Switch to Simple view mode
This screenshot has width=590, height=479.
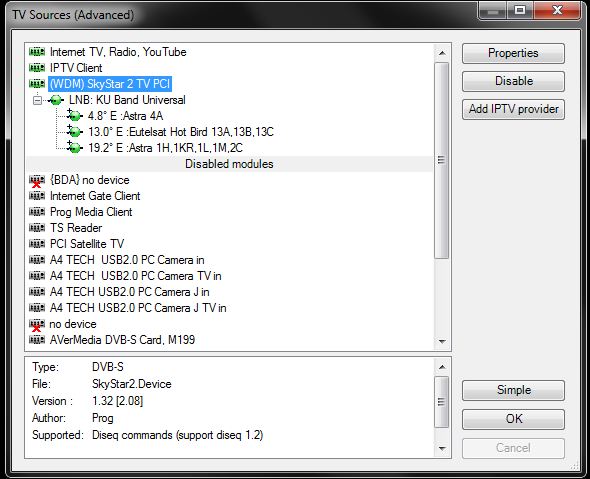pyautogui.click(x=513, y=390)
